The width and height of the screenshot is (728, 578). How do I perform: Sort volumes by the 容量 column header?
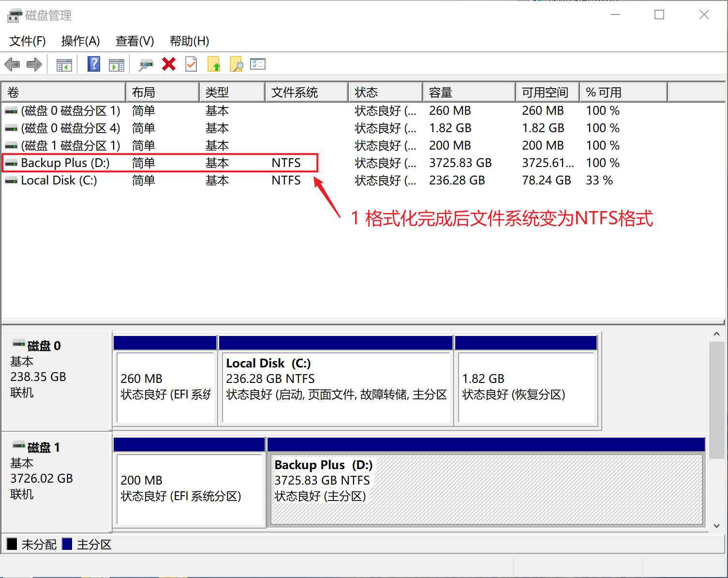pos(441,91)
